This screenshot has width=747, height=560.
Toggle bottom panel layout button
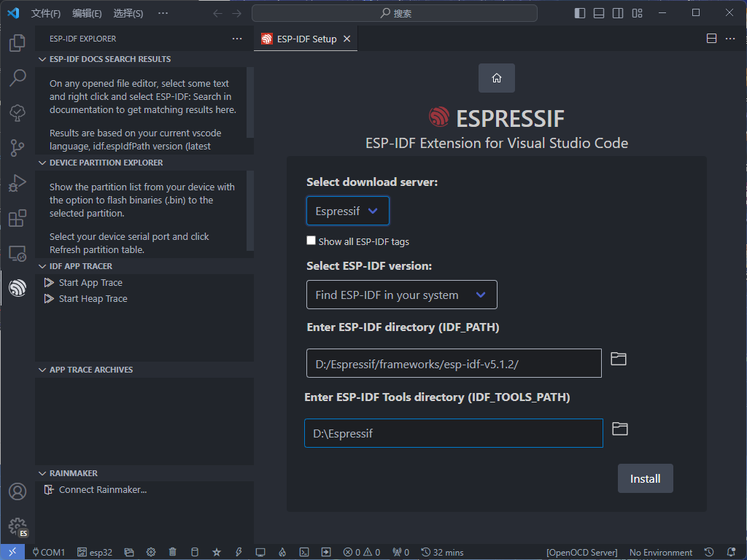[x=599, y=13]
